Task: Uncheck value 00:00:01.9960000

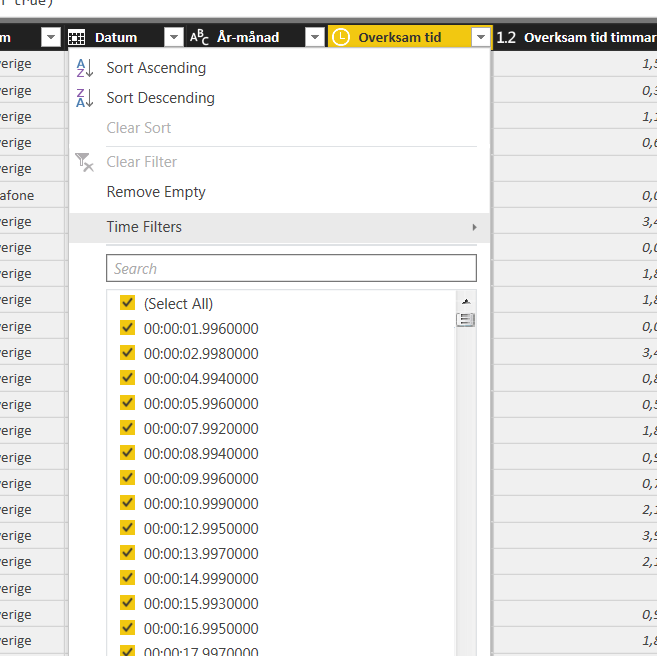Action: [127, 328]
